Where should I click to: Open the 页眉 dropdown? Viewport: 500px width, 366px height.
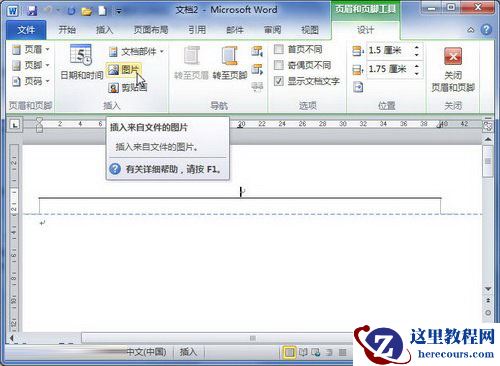[31, 50]
